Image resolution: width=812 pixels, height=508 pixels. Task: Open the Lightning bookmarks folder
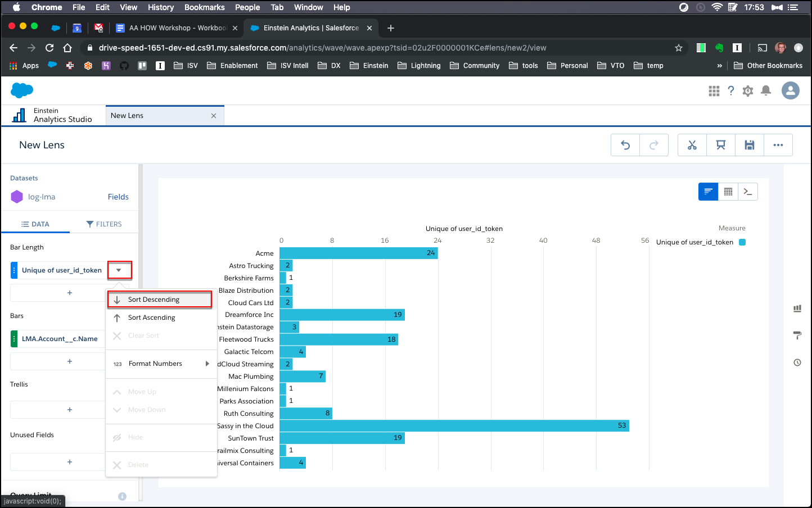pos(419,66)
